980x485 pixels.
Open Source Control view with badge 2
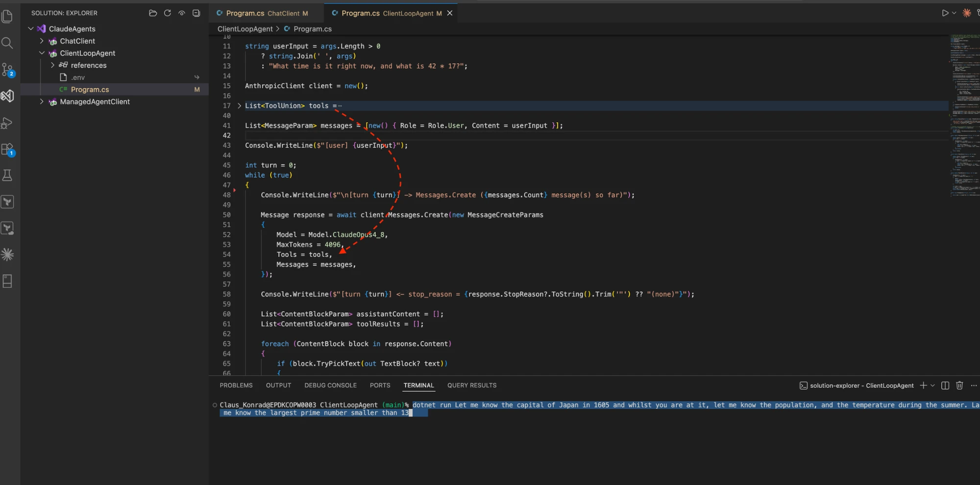pos(7,70)
